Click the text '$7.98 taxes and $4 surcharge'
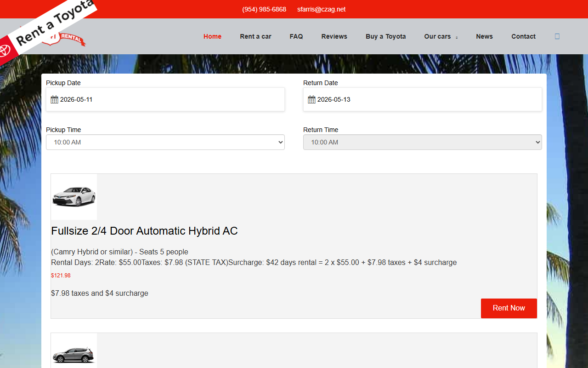This screenshot has width=588, height=368. [100, 293]
